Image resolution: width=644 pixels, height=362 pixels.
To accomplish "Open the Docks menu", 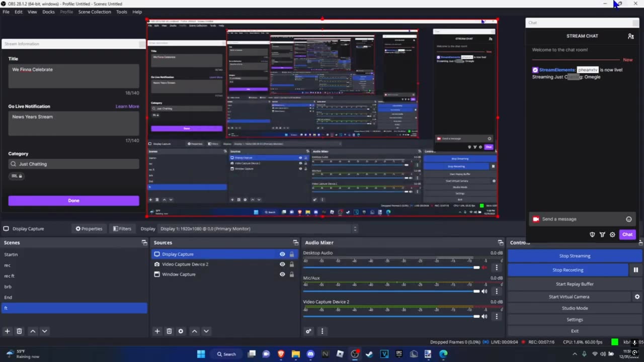I will pos(48,12).
